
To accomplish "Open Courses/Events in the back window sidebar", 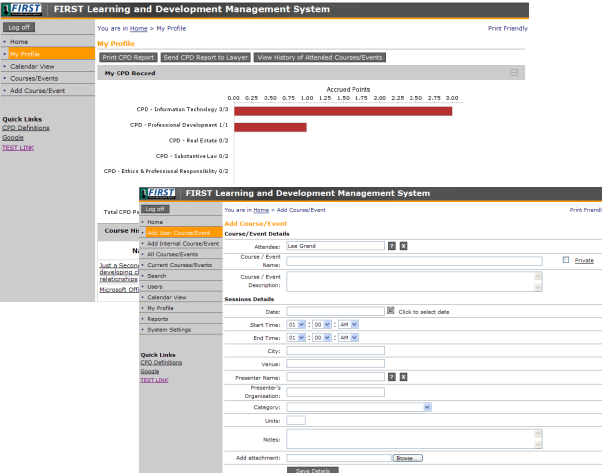I will pos(34,78).
